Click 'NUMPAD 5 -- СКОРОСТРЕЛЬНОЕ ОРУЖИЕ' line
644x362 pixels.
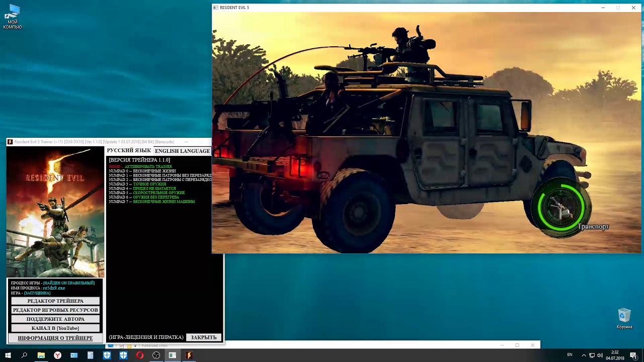(x=147, y=193)
